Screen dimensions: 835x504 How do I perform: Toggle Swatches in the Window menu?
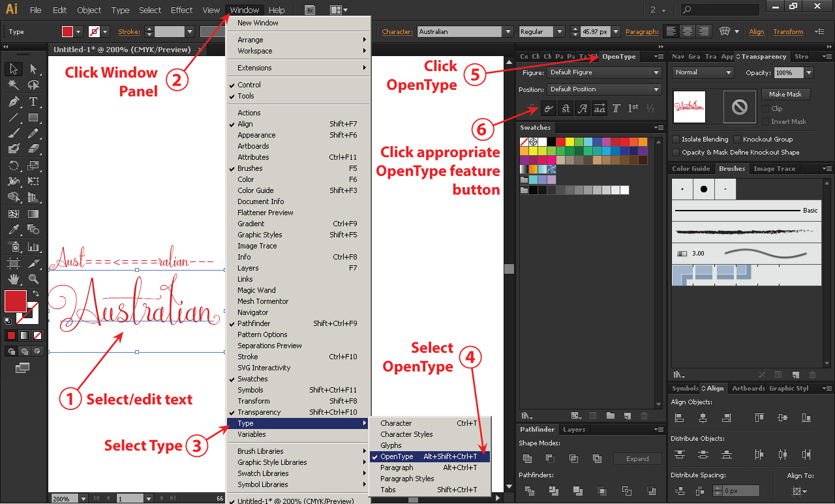click(x=298, y=379)
